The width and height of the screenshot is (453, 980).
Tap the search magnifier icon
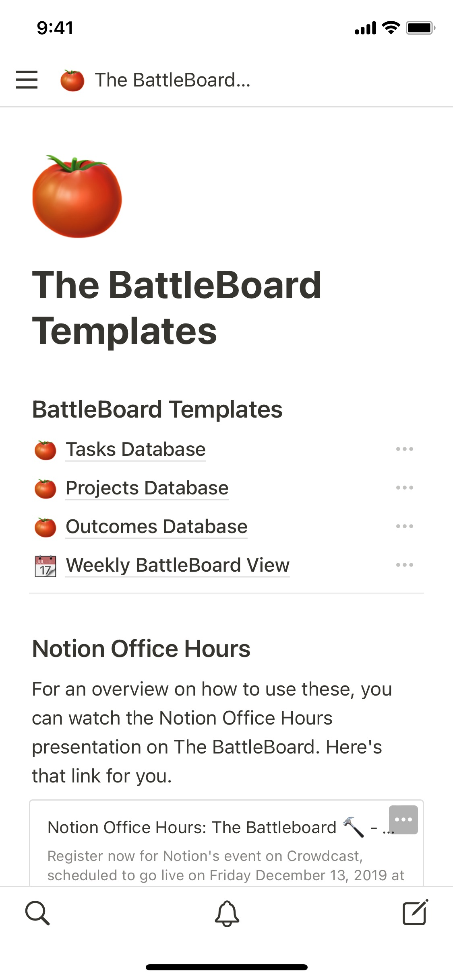[x=37, y=913]
